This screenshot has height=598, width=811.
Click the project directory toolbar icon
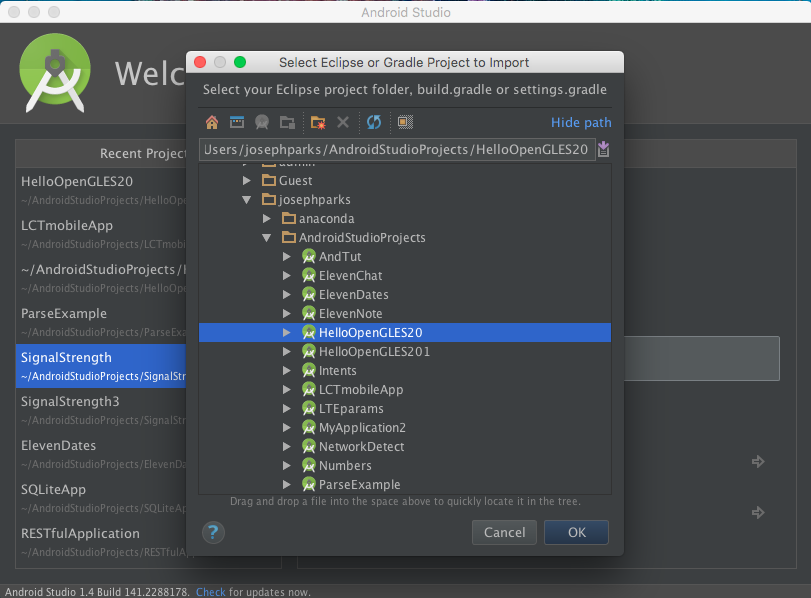(262, 123)
